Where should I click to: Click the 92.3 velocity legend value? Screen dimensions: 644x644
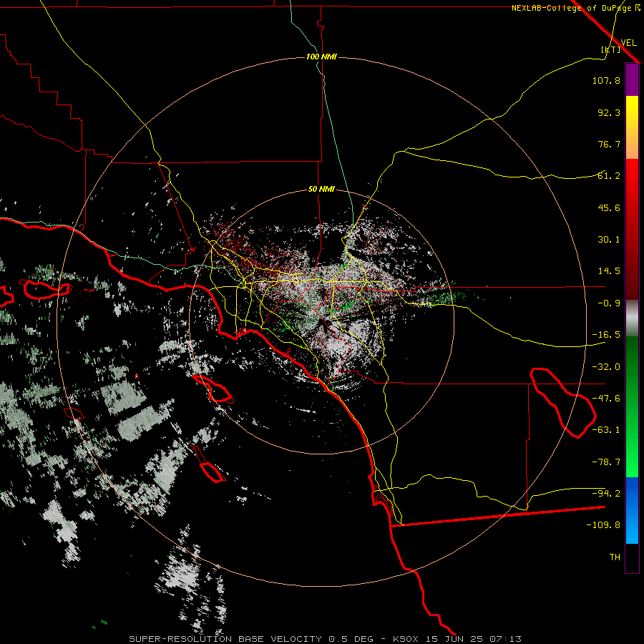coord(609,112)
